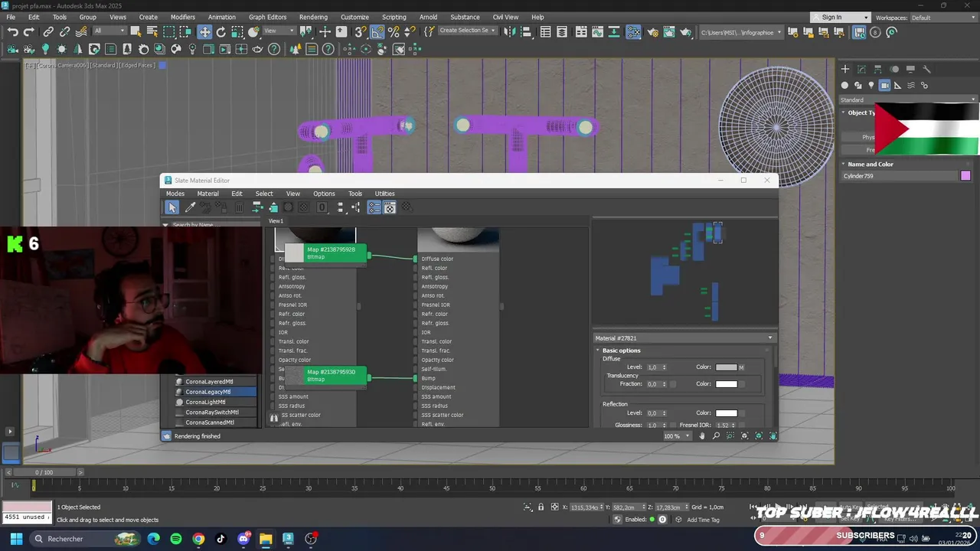
Task: Click the Mirror tool in main toolbar
Action: pos(509,32)
